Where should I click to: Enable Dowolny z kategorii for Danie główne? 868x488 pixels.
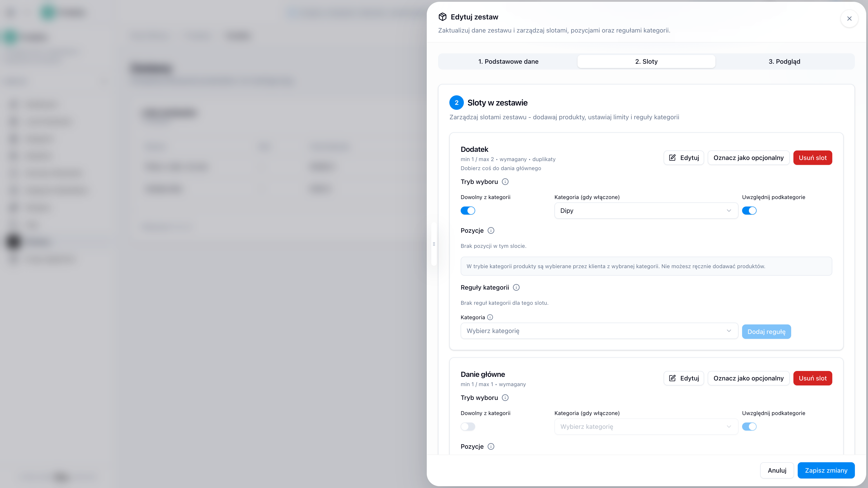coord(468,427)
